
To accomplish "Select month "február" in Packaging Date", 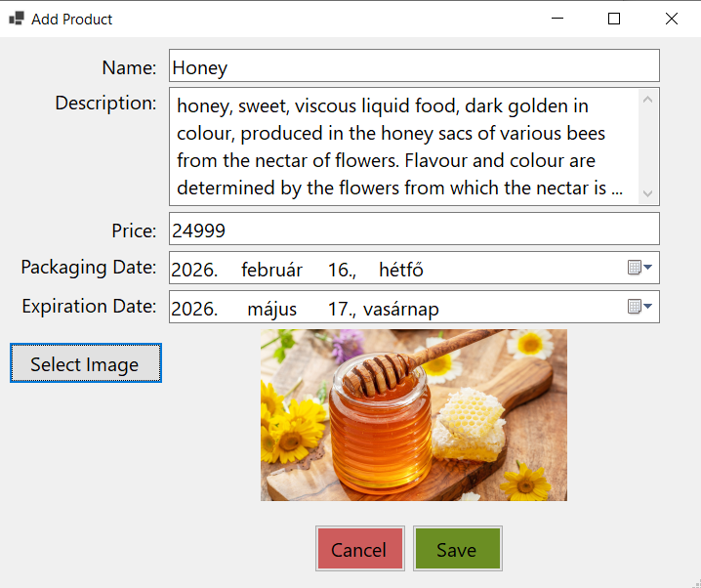I will pyautogui.click(x=271, y=271).
